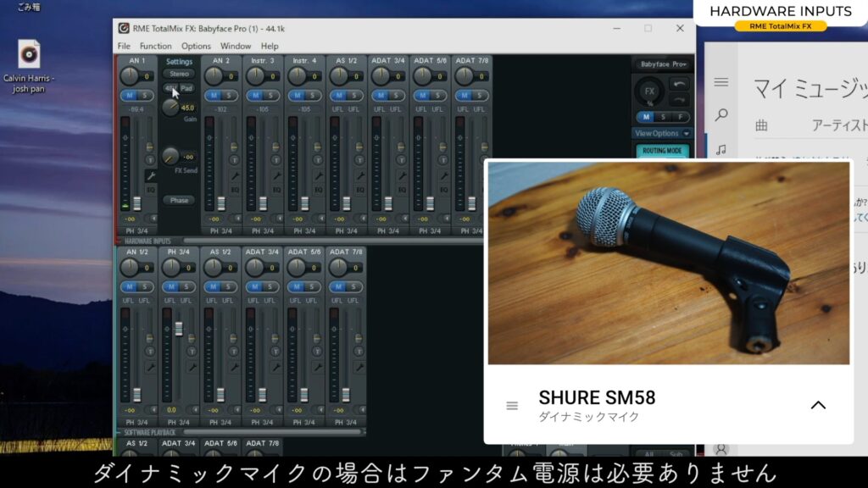
Task: Open wrench settings on software playback PH 3/4 channel
Action: point(192,367)
